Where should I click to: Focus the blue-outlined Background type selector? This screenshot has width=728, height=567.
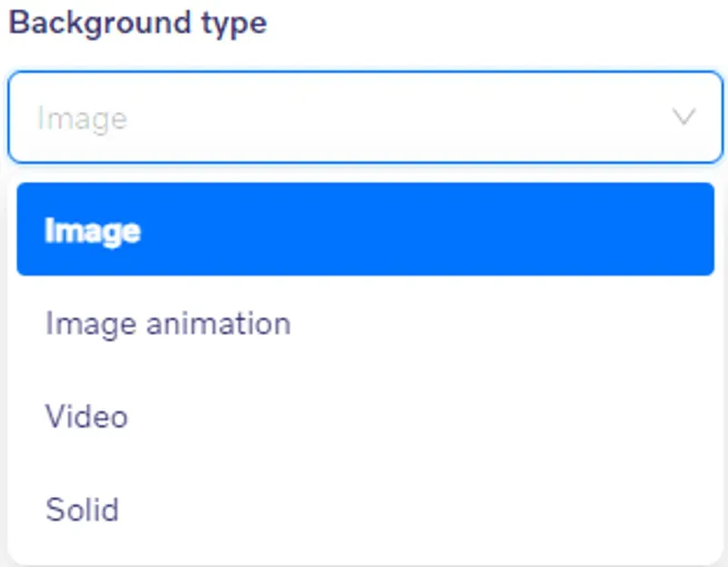pos(366,117)
